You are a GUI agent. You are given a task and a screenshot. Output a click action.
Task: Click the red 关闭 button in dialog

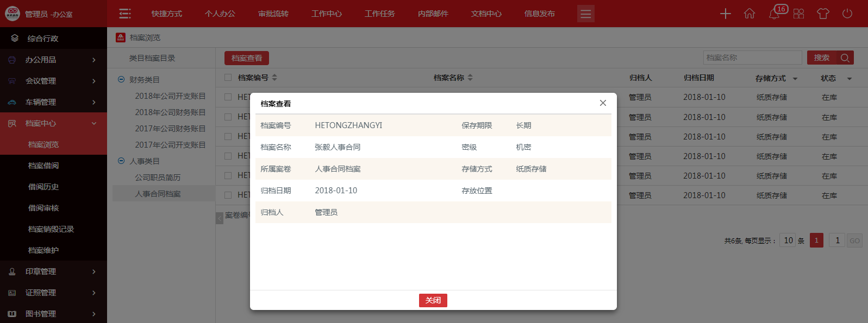tap(433, 300)
